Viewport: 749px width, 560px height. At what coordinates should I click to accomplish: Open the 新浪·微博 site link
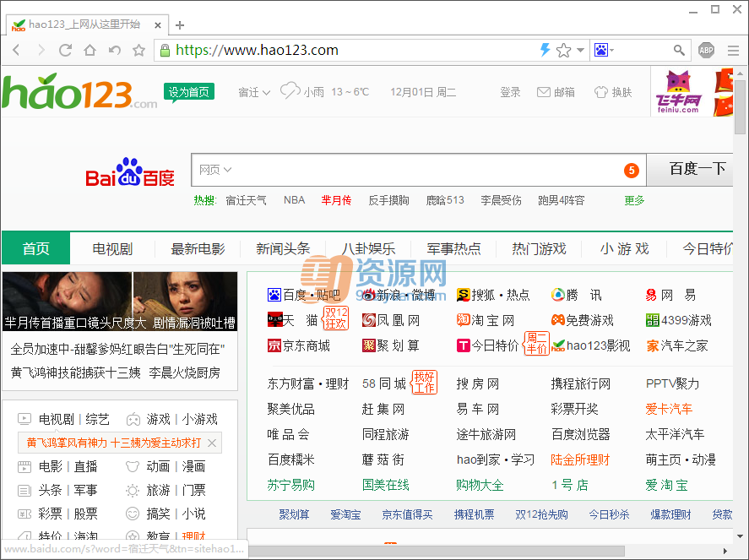[399, 295]
